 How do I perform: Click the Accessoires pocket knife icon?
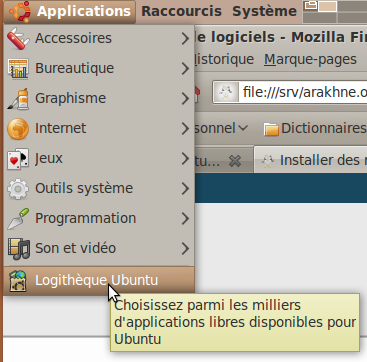(x=18, y=39)
